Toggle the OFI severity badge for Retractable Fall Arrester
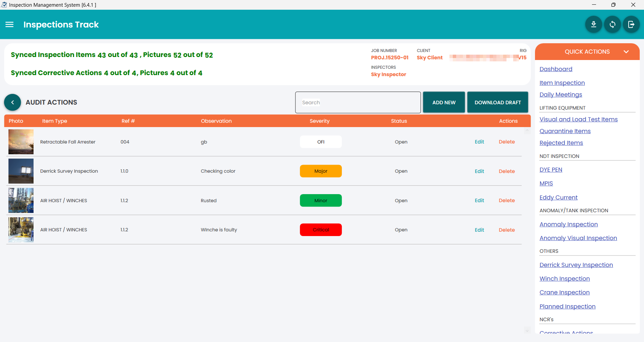This screenshot has height=342, width=644. click(x=321, y=141)
